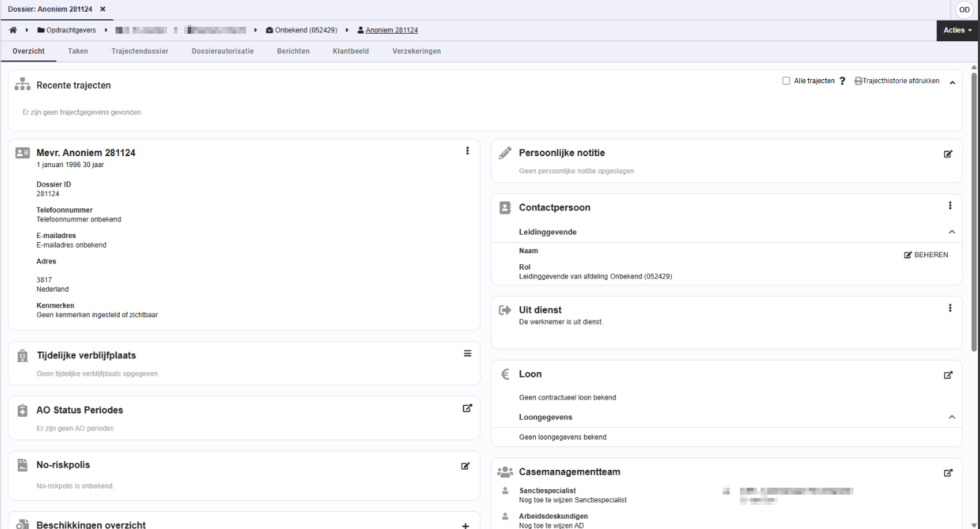
Task: Click the Recente trajecten hierarchy icon
Action: [x=23, y=85]
